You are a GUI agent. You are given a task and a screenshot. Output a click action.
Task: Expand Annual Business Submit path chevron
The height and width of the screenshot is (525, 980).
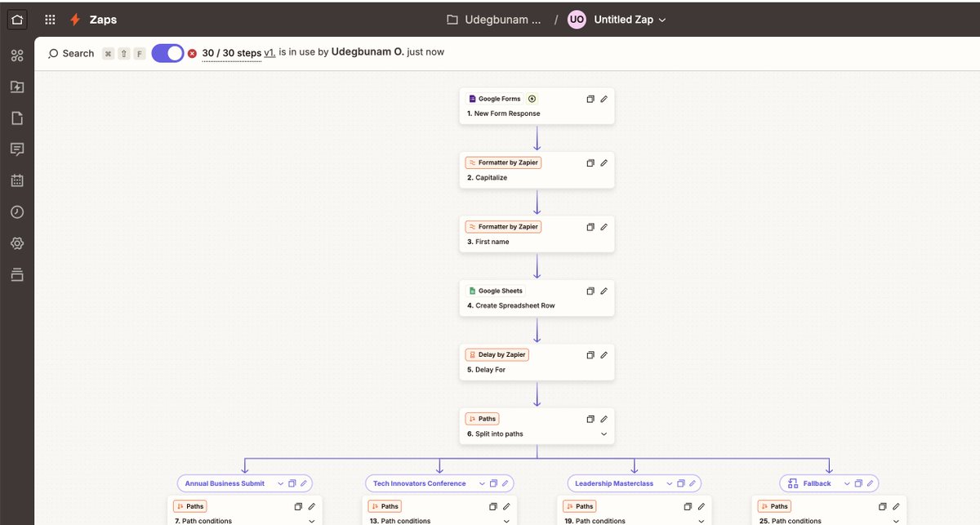(x=280, y=483)
